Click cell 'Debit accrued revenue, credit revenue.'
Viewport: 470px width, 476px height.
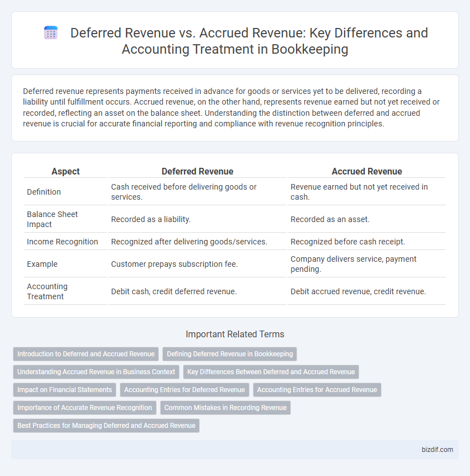point(367,291)
